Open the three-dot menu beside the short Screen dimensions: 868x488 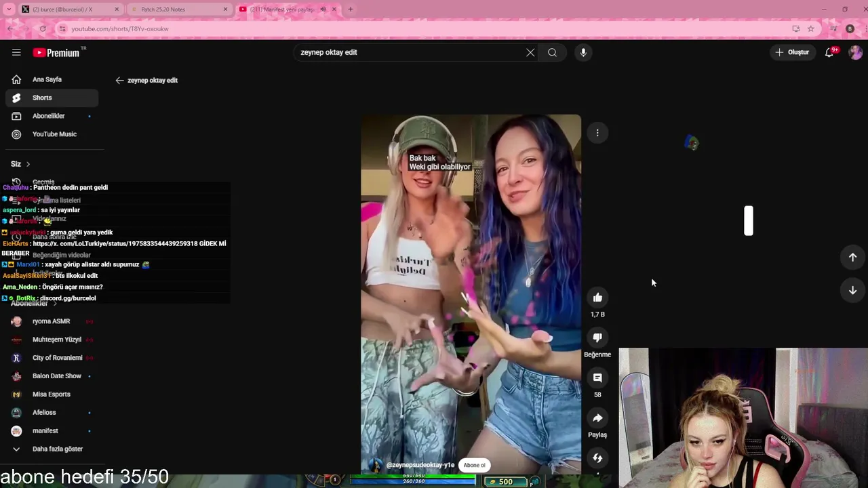point(597,133)
